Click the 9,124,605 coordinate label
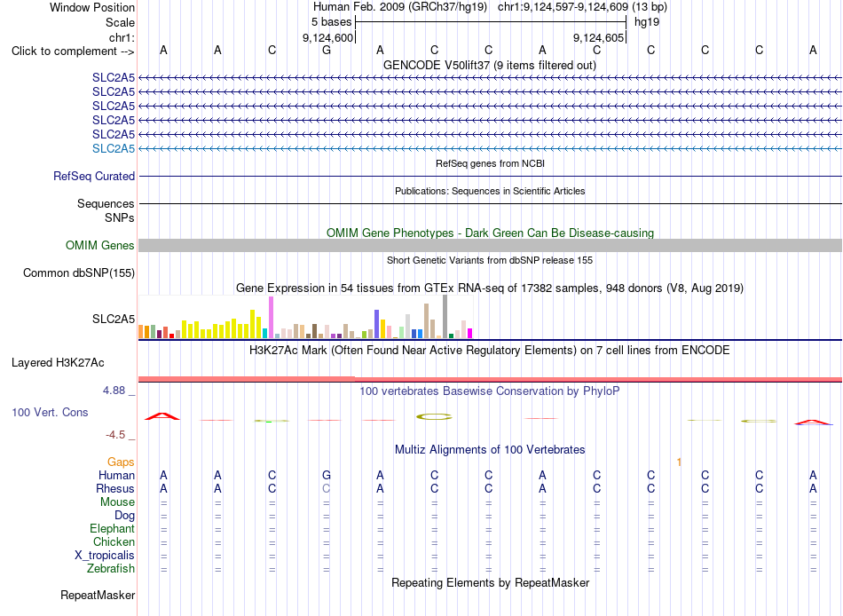The image size is (843, 616). (x=598, y=37)
